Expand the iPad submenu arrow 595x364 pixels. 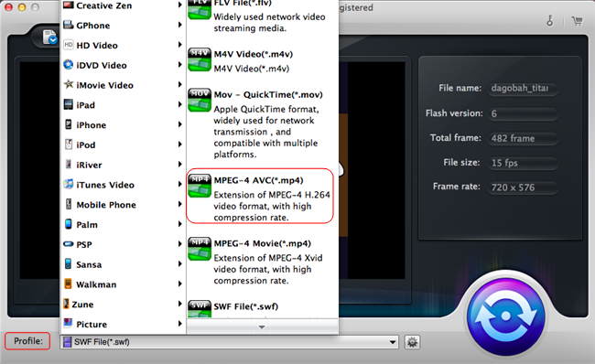tap(179, 104)
